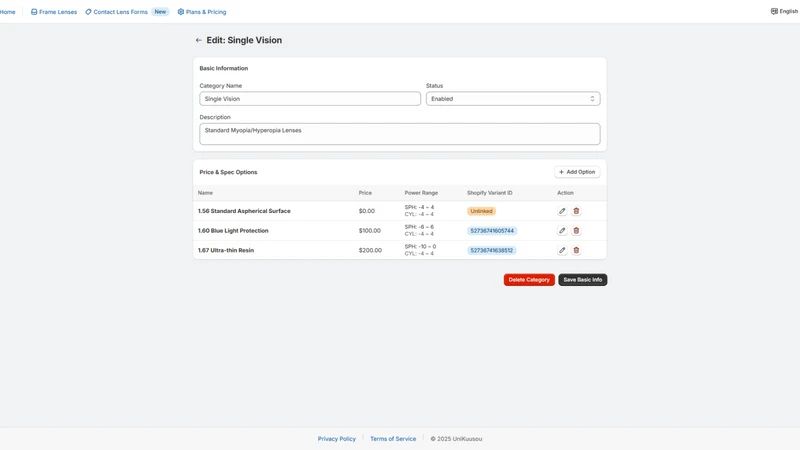This screenshot has height=450, width=800.
Task: Click the 1.60 Blue Light Protection name
Action: tap(233, 231)
